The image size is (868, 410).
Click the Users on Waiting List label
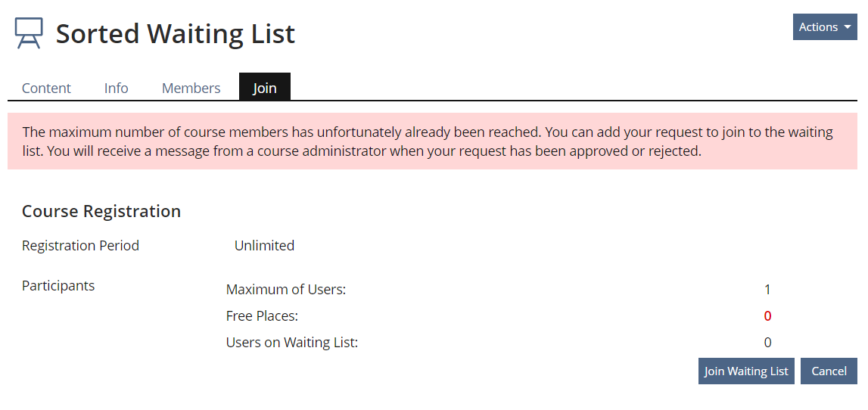tap(291, 342)
